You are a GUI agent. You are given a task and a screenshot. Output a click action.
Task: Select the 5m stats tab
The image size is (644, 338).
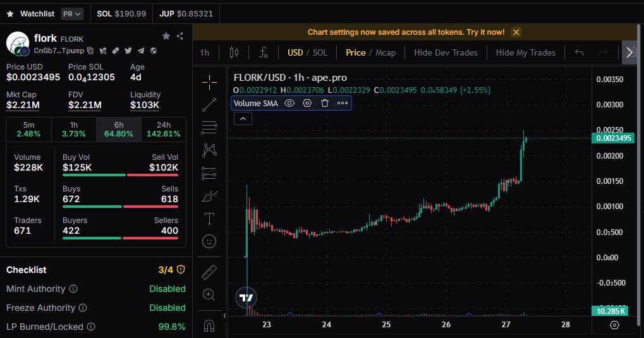(28, 130)
